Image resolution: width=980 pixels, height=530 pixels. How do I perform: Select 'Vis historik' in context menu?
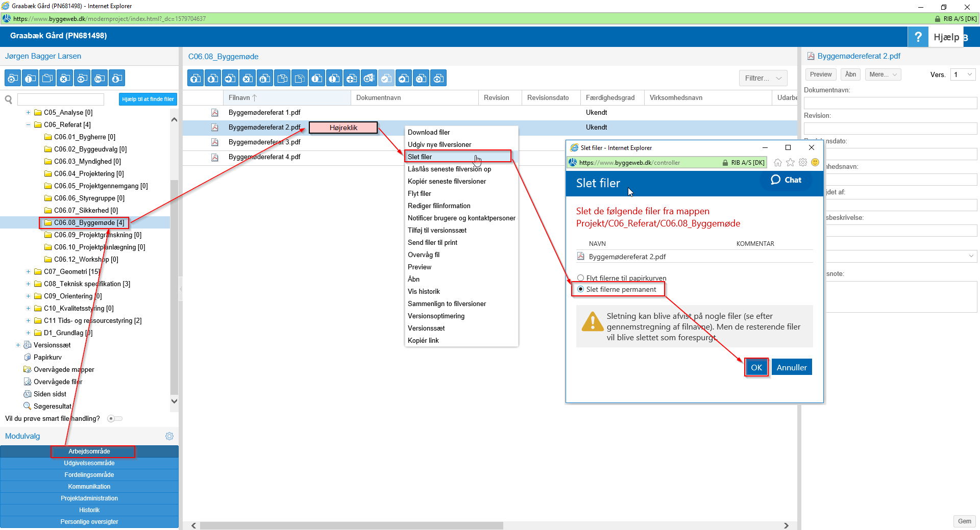[x=424, y=292]
